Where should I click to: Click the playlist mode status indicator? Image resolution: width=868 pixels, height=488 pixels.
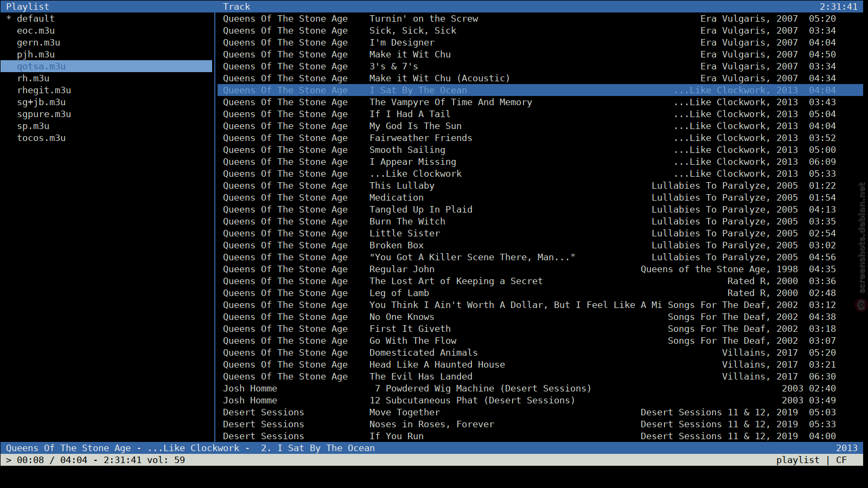[798, 460]
